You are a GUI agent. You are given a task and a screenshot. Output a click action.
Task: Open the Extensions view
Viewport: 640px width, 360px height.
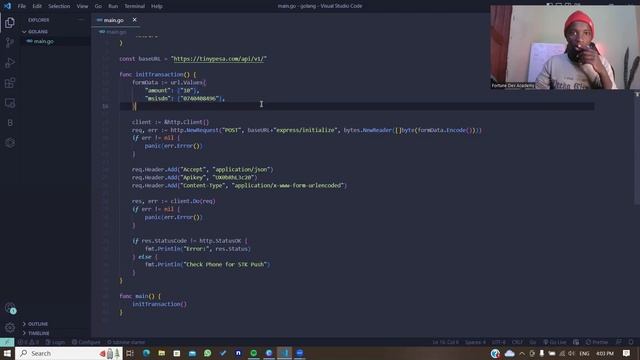pos(10,83)
